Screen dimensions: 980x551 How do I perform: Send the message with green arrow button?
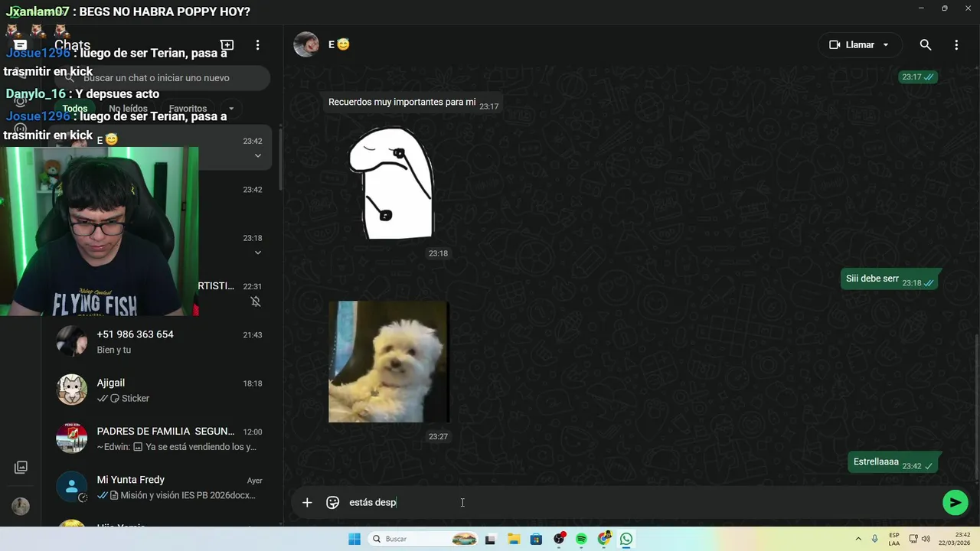[x=955, y=503]
